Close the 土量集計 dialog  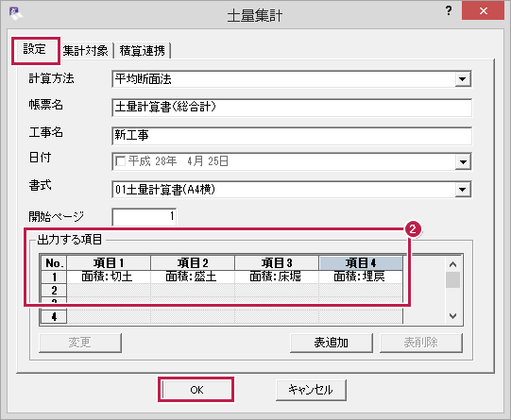(x=483, y=10)
